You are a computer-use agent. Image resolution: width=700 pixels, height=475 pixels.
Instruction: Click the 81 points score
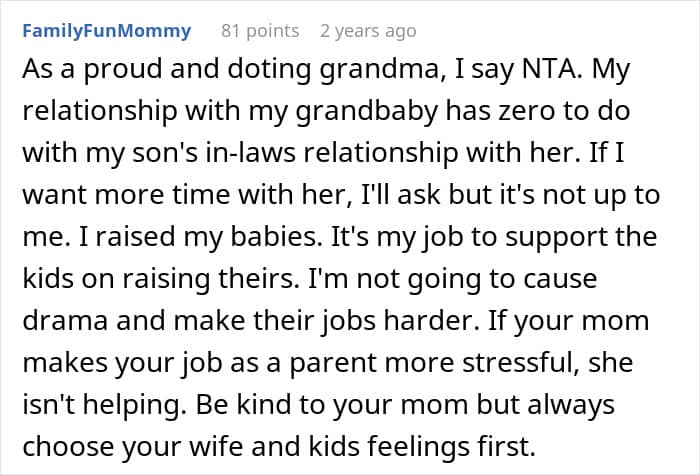pos(259,31)
